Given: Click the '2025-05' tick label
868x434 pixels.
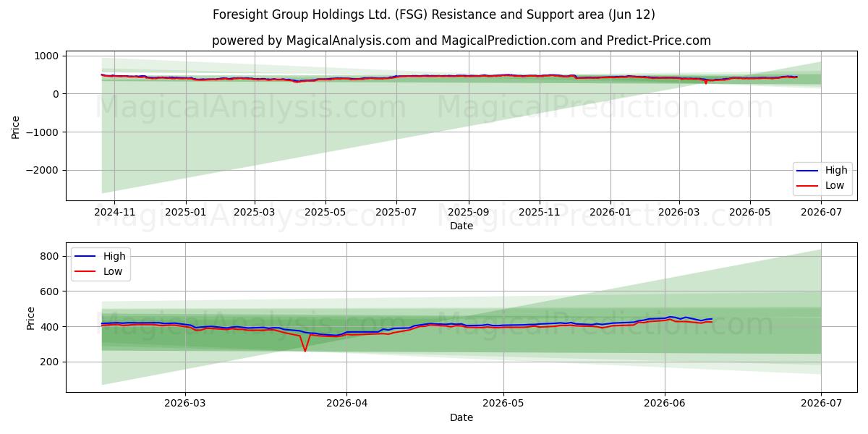Looking at the screenshot, I should 325,213.
